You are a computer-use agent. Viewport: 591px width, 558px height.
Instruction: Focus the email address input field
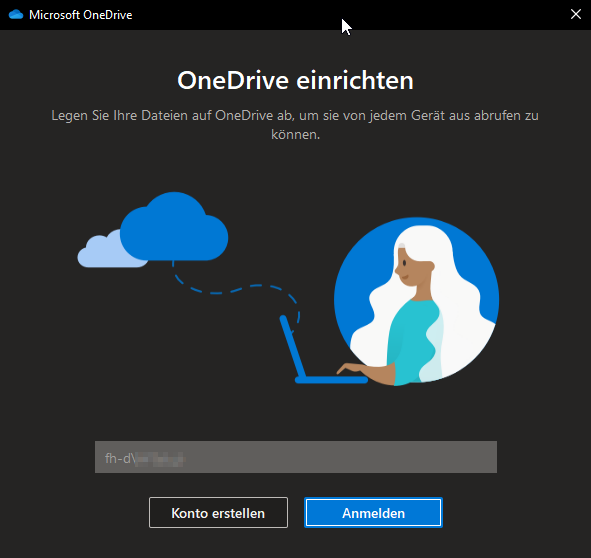point(296,457)
